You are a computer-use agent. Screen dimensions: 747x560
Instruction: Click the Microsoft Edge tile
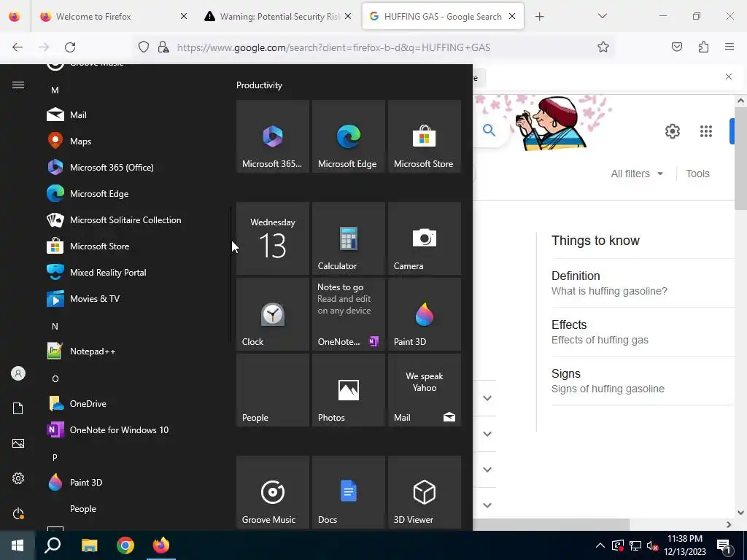pos(348,136)
